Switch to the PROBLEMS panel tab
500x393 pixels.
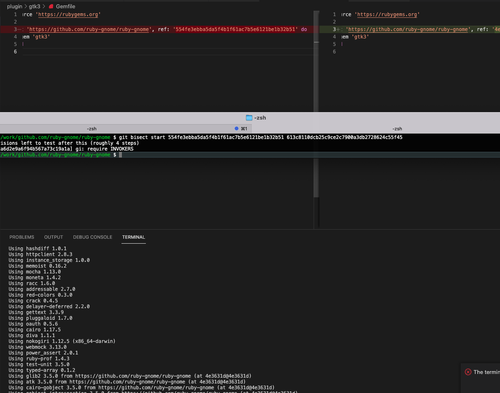click(x=22, y=237)
